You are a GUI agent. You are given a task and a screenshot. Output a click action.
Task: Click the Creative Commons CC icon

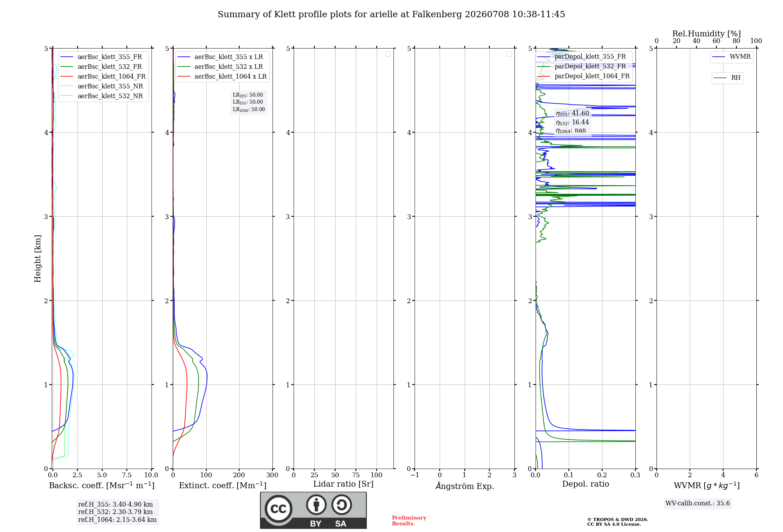tap(278, 509)
